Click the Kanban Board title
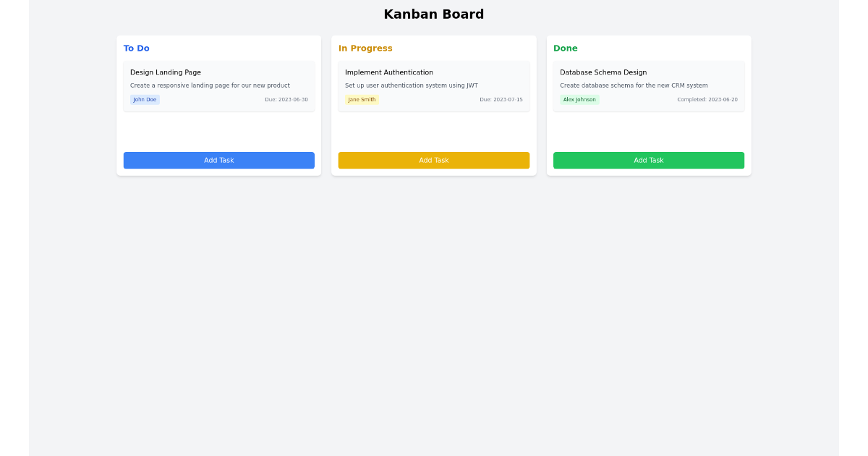 tap(433, 14)
